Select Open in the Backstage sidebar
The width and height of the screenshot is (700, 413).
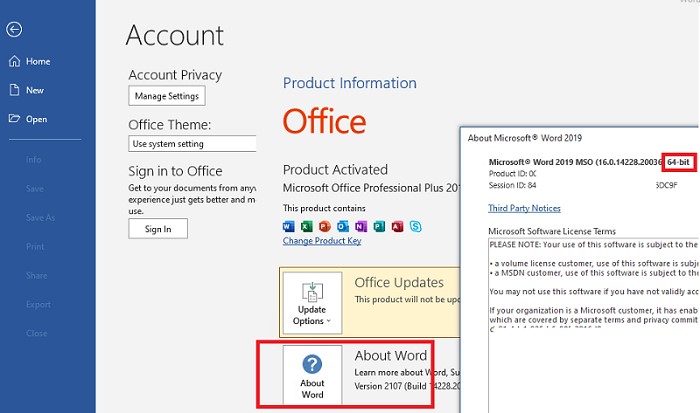[36, 119]
